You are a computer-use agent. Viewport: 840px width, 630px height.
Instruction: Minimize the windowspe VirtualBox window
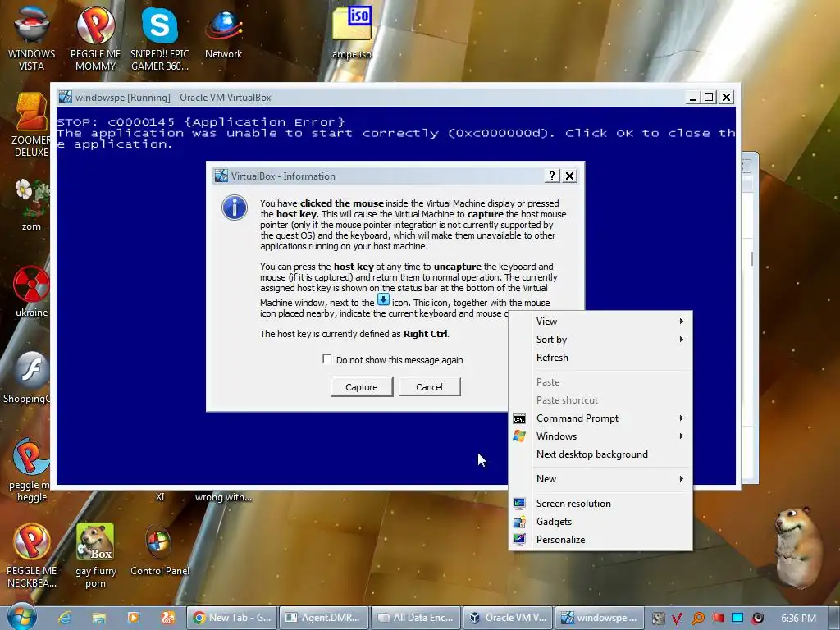692,97
